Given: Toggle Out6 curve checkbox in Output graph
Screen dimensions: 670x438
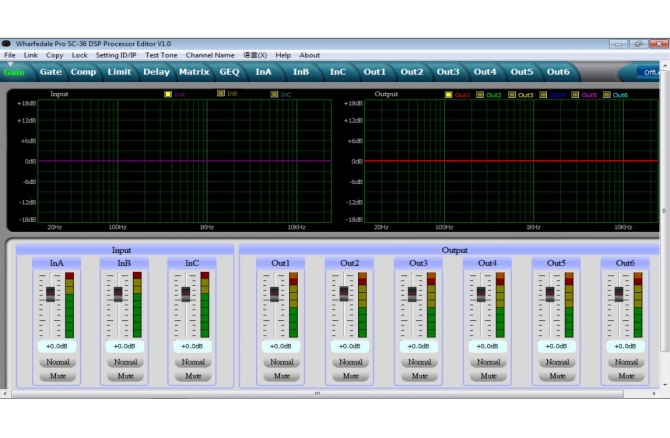Looking at the screenshot, I should 606,94.
